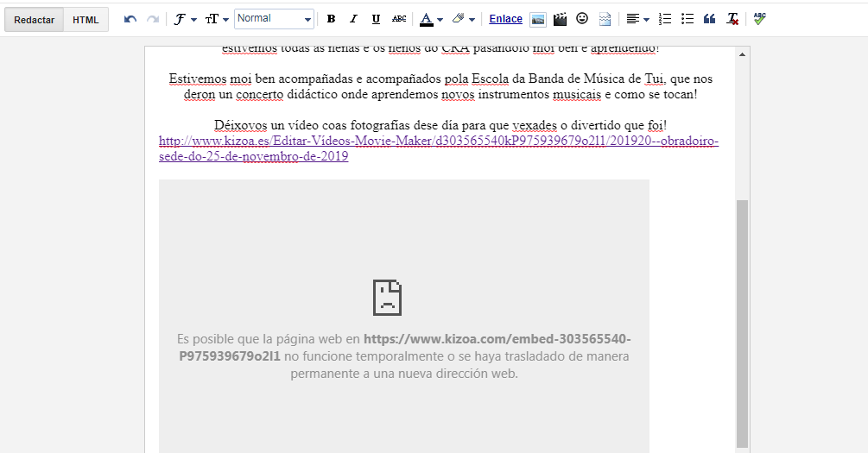Click the broken page sad-face icon
Screen dimensions: 868x453
pyautogui.click(x=388, y=298)
